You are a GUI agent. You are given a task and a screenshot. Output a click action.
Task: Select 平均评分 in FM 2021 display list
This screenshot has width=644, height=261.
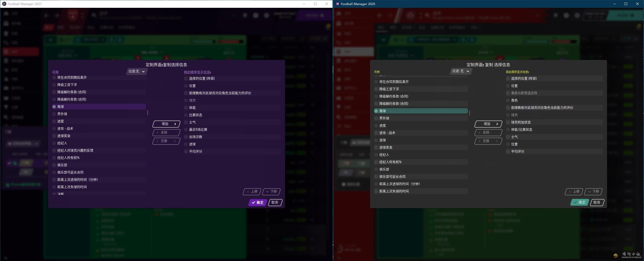point(232,152)
